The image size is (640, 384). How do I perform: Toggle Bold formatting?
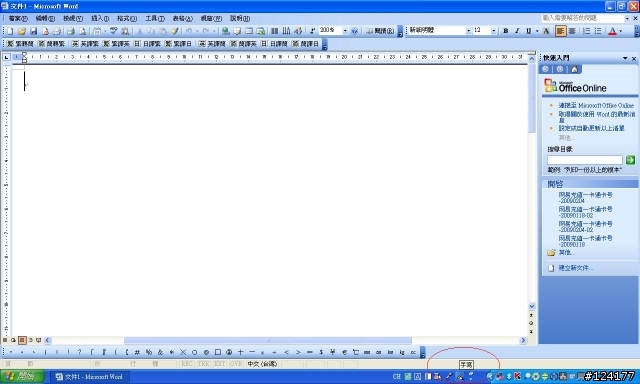point(506,31)
